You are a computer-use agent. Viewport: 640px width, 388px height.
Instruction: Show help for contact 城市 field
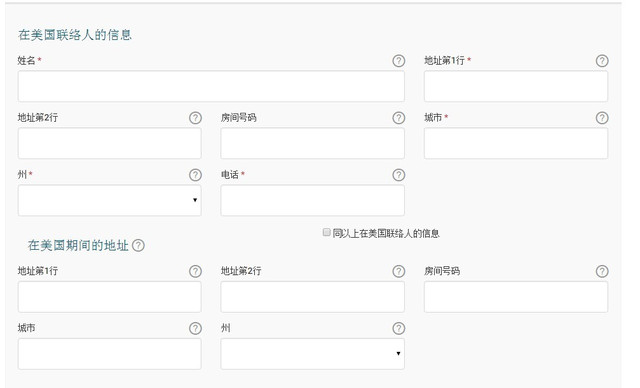coord(602,118)
